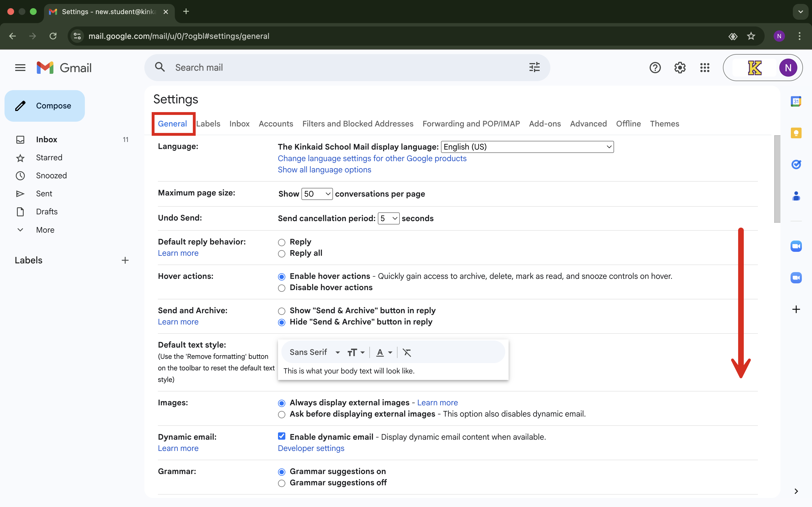812x507 pixels.
Task: Open the Support help icon
Action: pos(655,68)
